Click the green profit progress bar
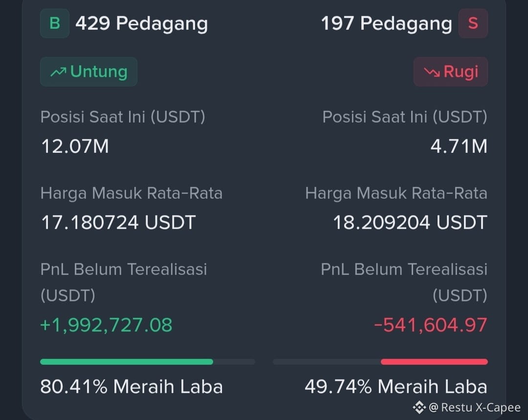The height and width of the screenshot is (420, 528). [127, 362]
